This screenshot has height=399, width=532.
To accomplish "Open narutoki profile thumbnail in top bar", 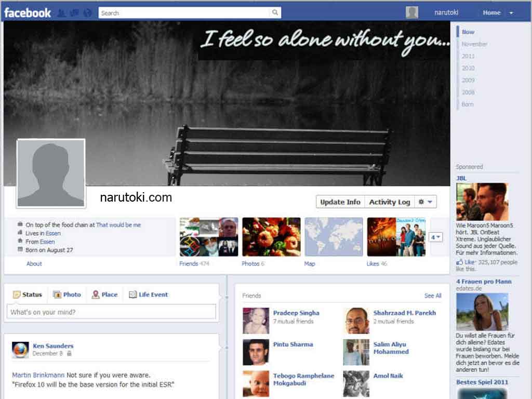I will (x=412, y=12).
